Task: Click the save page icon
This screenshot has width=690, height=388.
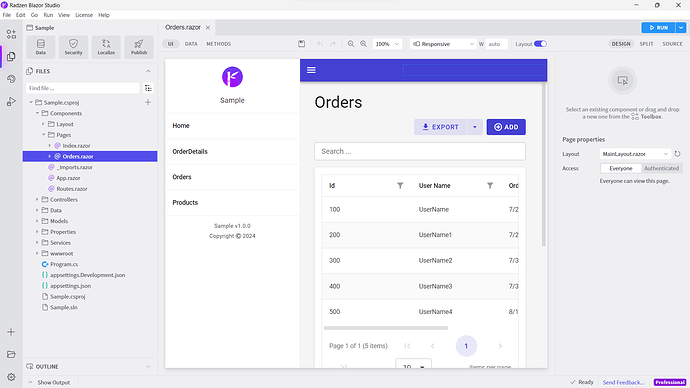Action: (x=301, y=44)
